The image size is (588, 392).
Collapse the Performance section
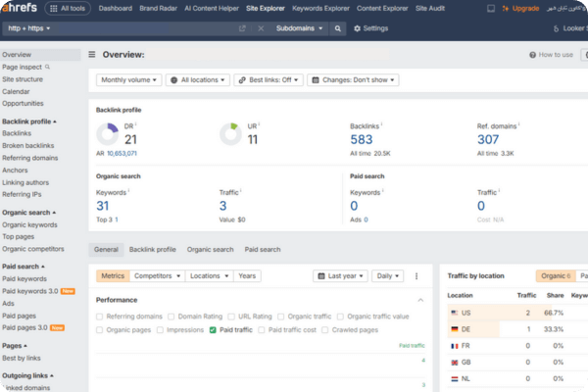[x=420, y=300]
